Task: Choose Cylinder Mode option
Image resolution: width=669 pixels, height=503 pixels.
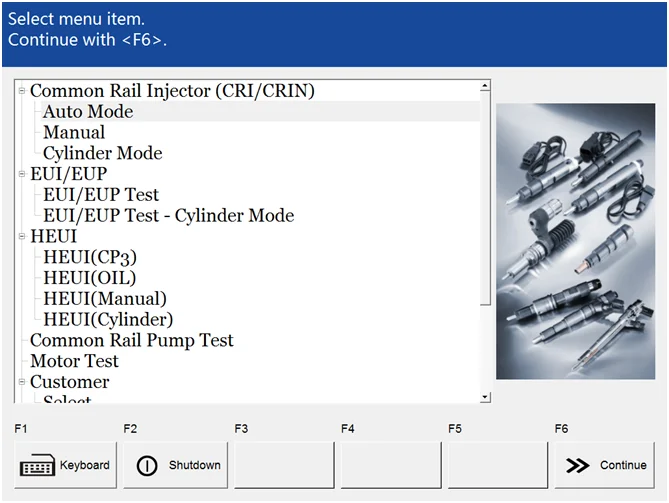Action: click(x=102, y=153)
